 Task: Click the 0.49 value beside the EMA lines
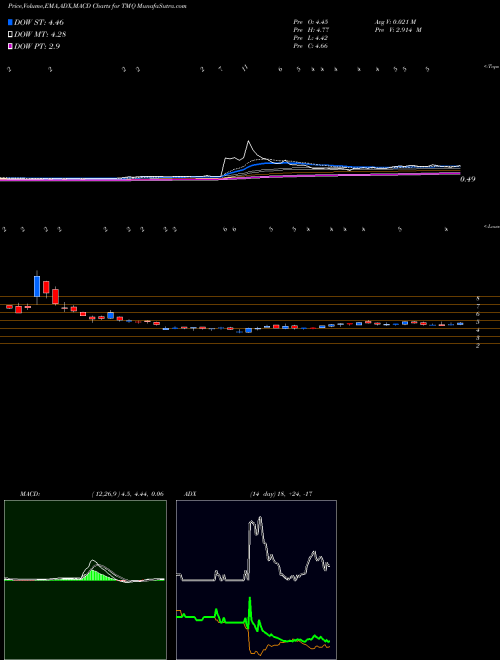pos(467,179)
